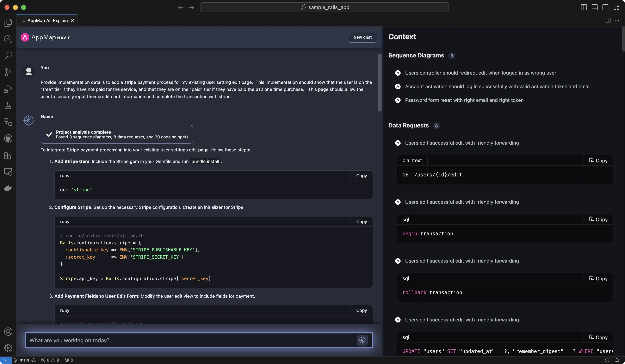Open editor More Actions menu
625x364 pixels.
617,20
